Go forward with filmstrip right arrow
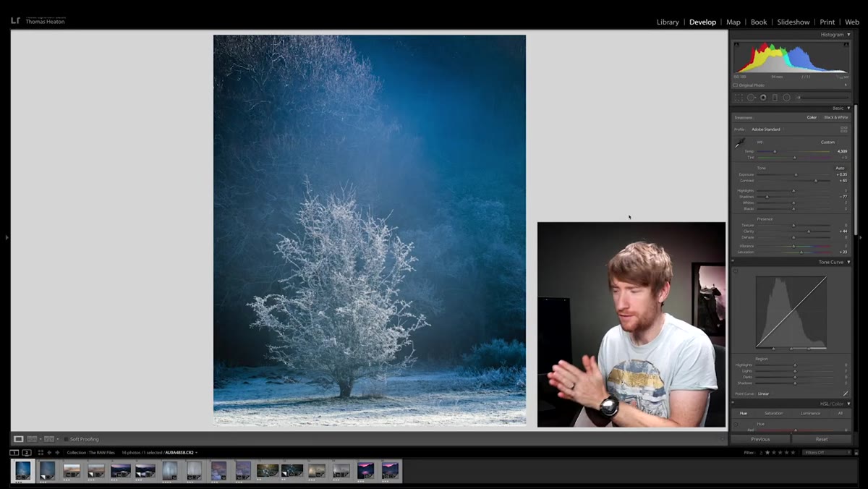Image resolution: width=868 pixels, height=489 pixels. point(57,453)
